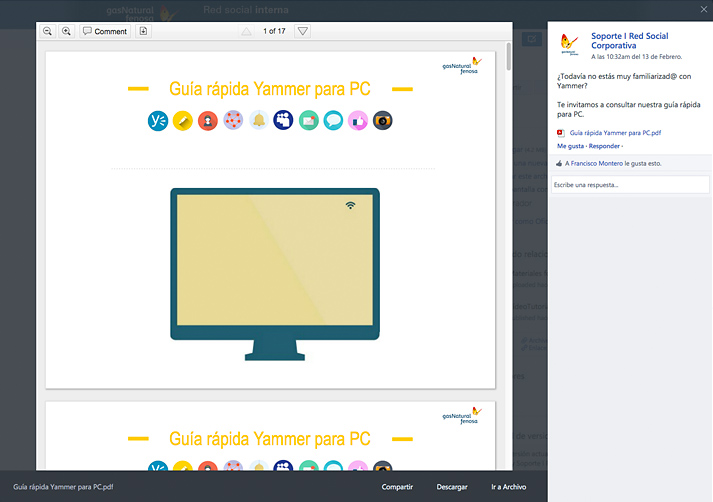Click Responder on the post
713x502 pixels.
604,146
